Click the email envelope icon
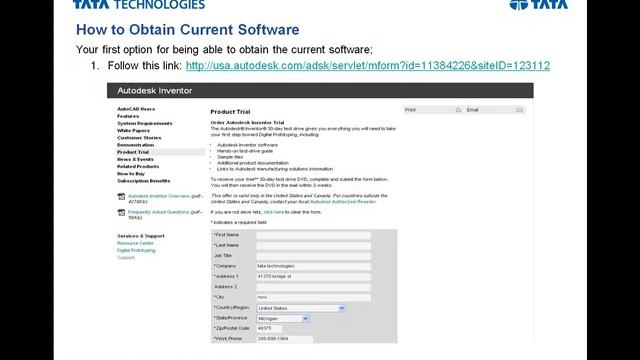The image size is (640, 360). point(519,110)
